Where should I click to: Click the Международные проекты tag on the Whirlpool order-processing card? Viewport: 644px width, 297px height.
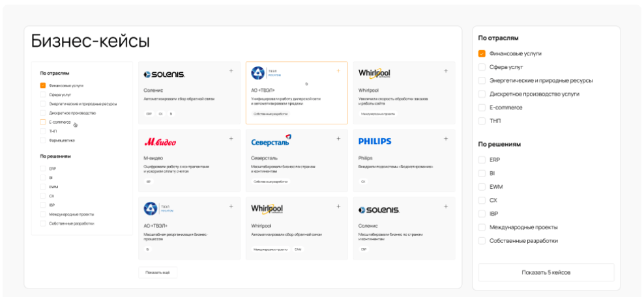pos(378,113)
